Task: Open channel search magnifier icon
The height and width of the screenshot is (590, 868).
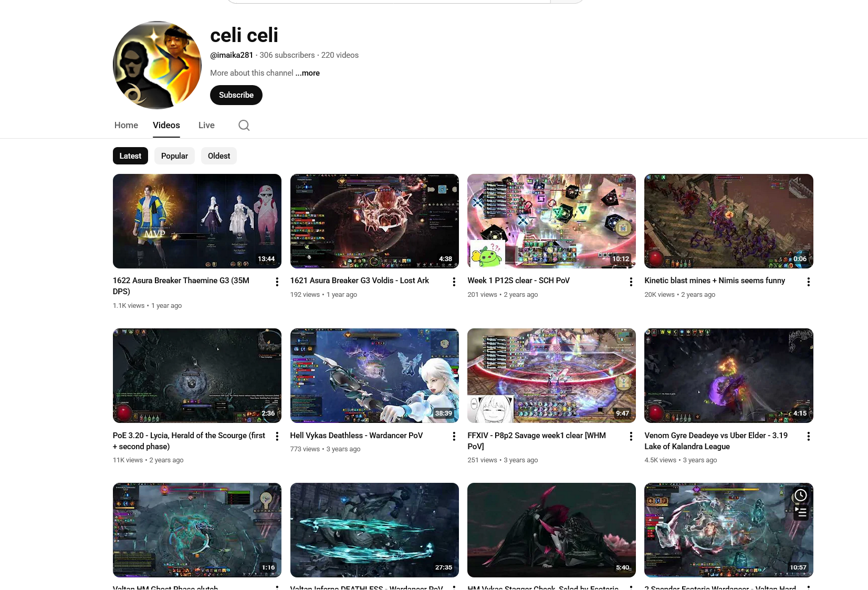Action: click(244, 125)
